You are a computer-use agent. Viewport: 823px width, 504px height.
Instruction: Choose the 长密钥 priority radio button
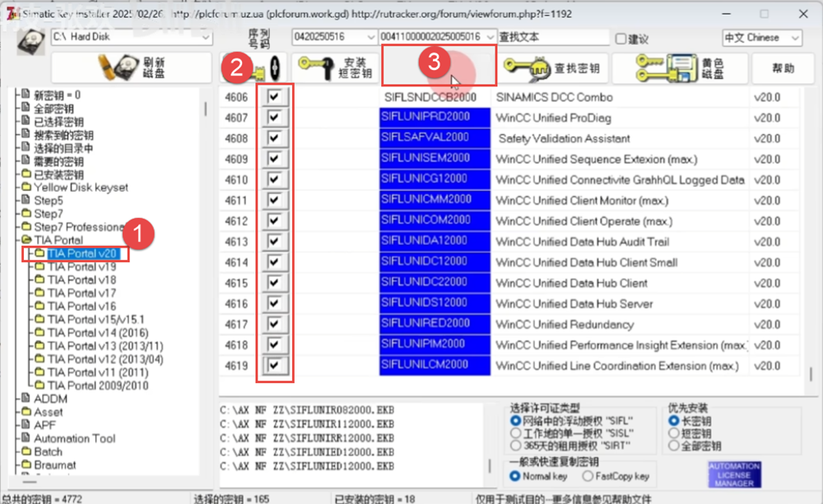click(674, 421)
